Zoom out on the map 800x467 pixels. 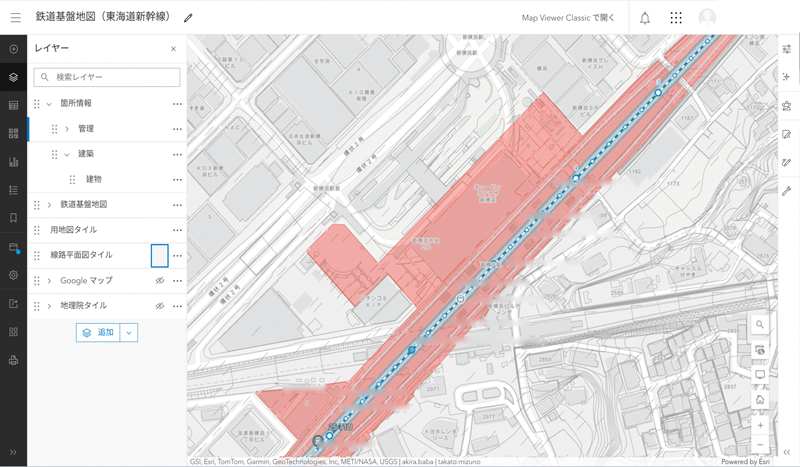(x=760, y=445)
